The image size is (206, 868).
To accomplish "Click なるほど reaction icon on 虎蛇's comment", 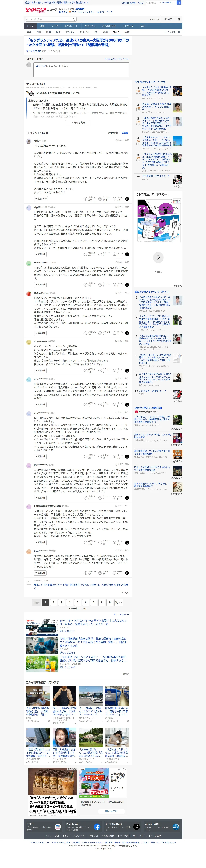I will point(100,199).
